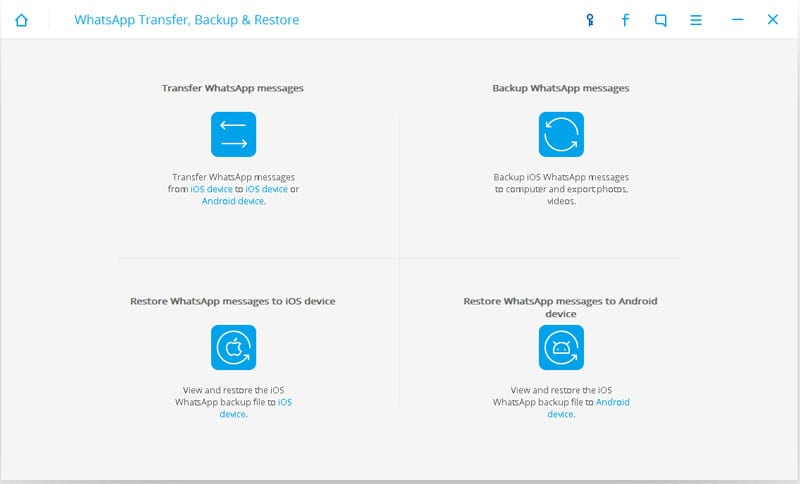This screenshot has width=800, height=484.
Task: Click the Restore to Android device robot icon
Action: 561,347
